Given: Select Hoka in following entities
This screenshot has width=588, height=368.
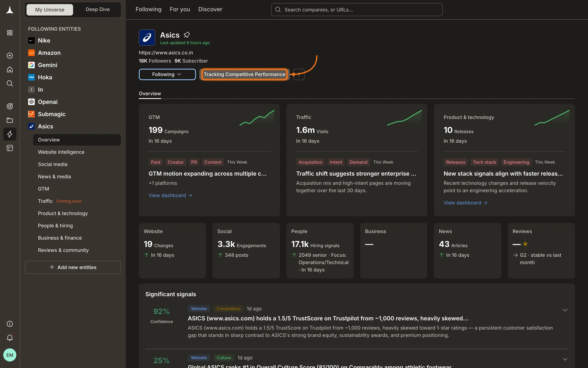Looking at the screenshot, I should pos(45,77).
